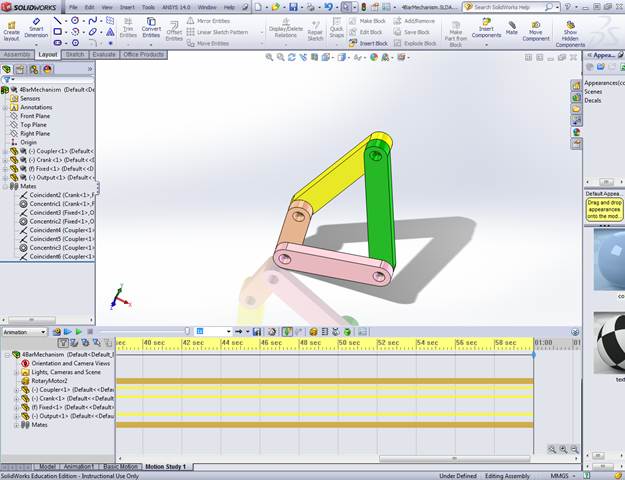625x480 pixels.
Task: Click Scenes in the Appearances panel
Action: click(x=593, y=92)
